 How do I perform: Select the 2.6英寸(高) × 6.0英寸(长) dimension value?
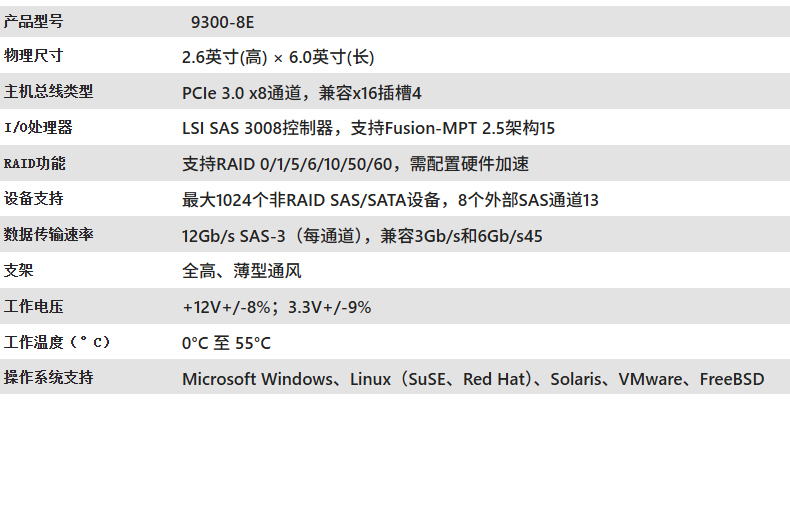pos(278,57)
